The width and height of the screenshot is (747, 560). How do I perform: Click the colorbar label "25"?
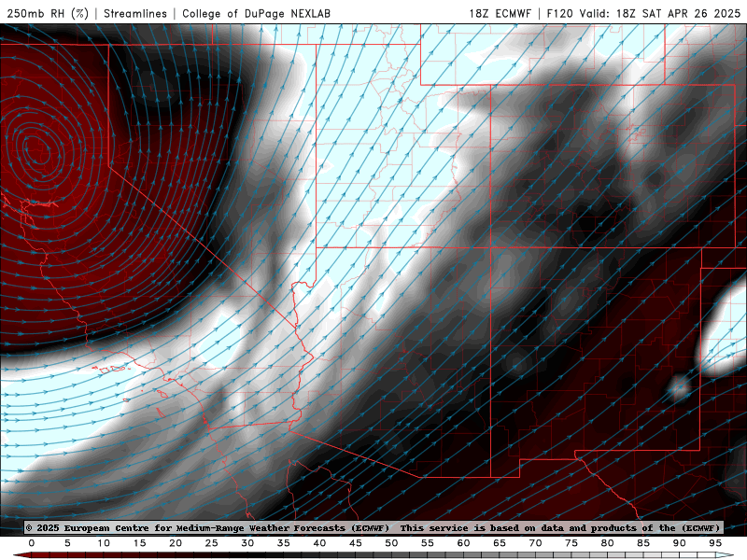click(x=212, y=543)
